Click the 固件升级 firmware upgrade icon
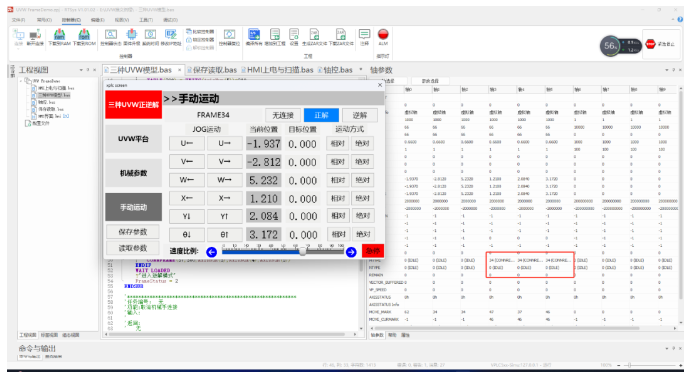This screenshot has width=691, height=378. pyautogui.click(x=131, y=34)
